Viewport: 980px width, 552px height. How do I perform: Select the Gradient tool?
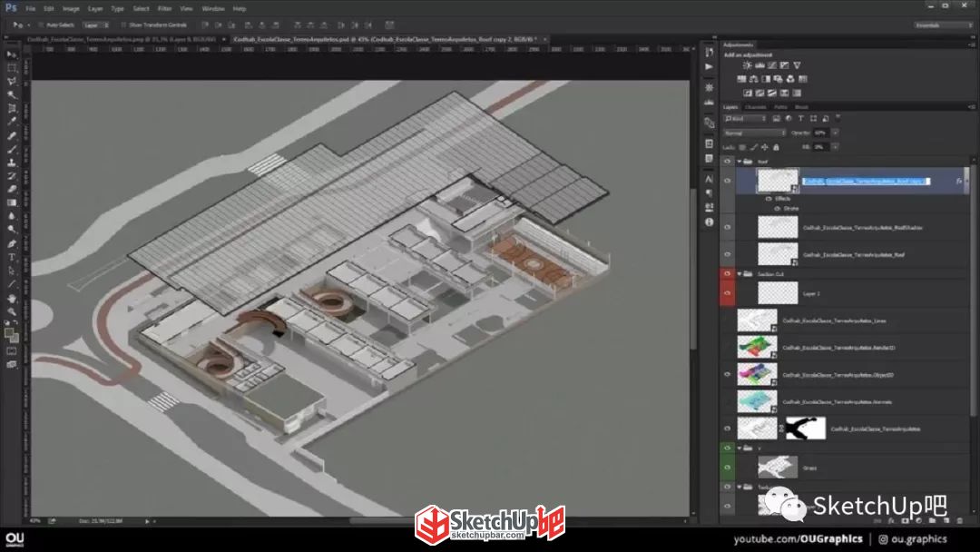click(x=11, y=202)
